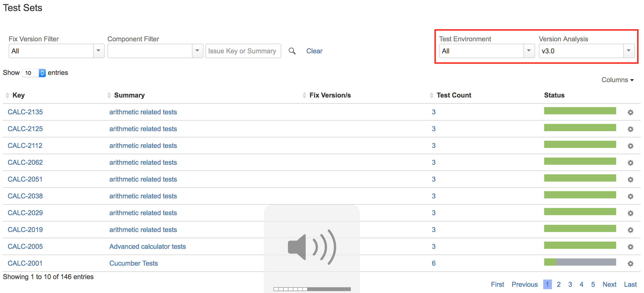The image size is (644, 293).
Task: Sort the table by Key column
Action: coord(15,95)
